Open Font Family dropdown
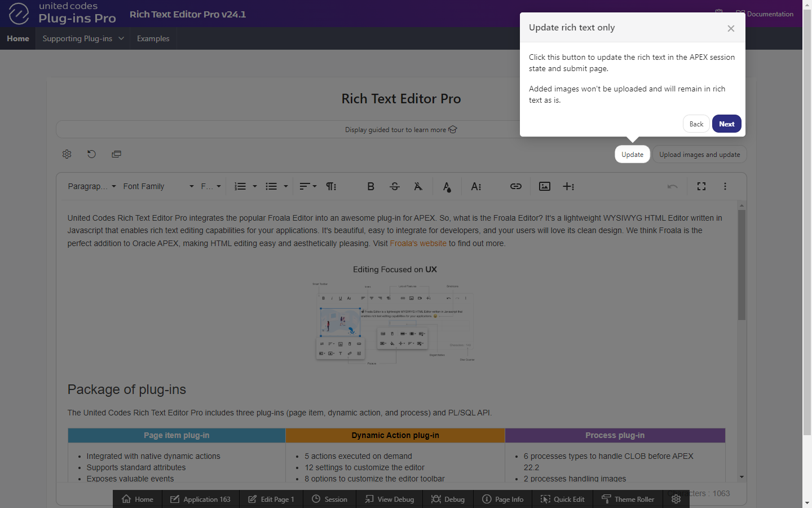 pos(158,186)
